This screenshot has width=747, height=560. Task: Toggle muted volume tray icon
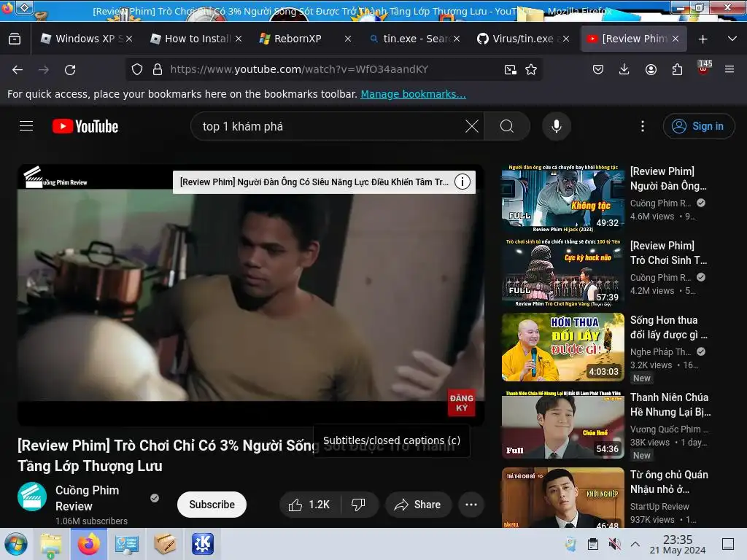(614, 544)
